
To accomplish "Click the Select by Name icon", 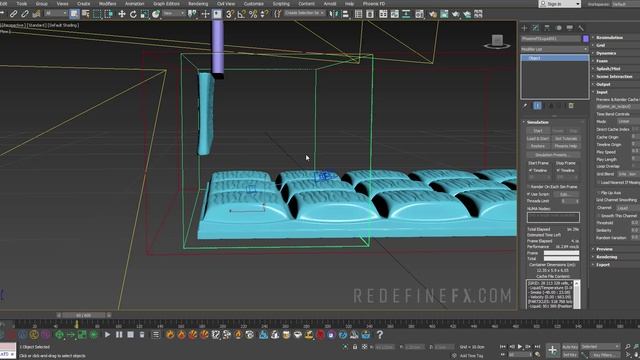I will (x=86, y=14).
